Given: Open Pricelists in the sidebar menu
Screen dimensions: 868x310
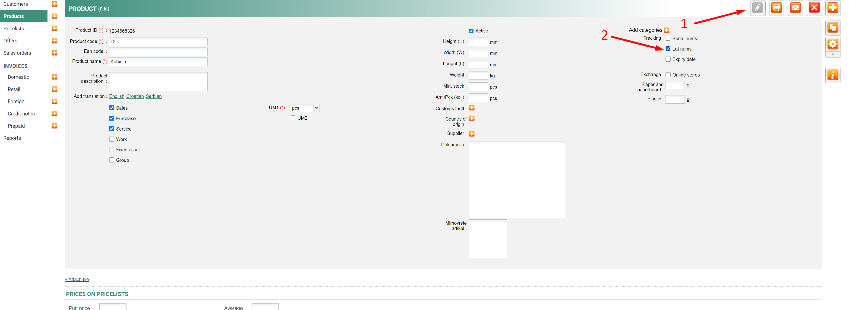Looking at the screenshot, I should tap(14, 29).
